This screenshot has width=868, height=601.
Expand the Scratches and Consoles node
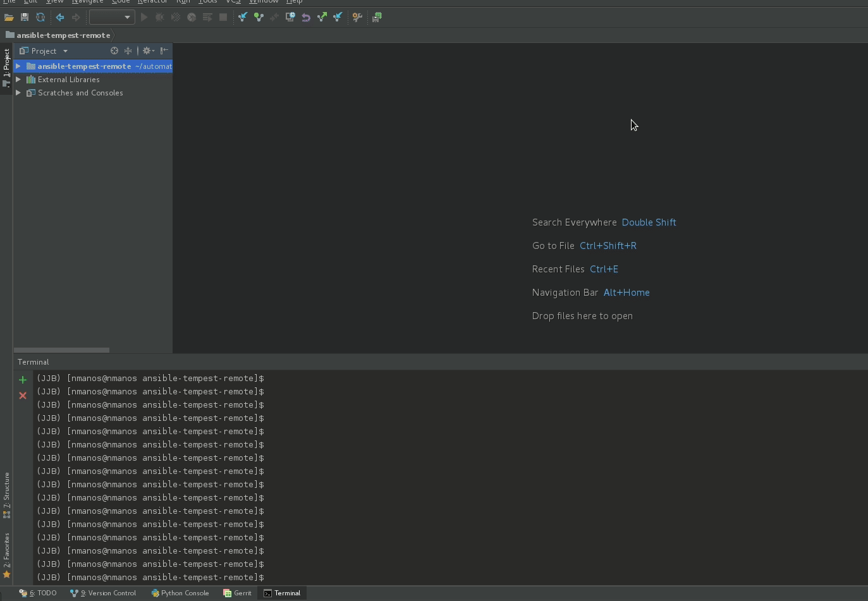point(18,93)
